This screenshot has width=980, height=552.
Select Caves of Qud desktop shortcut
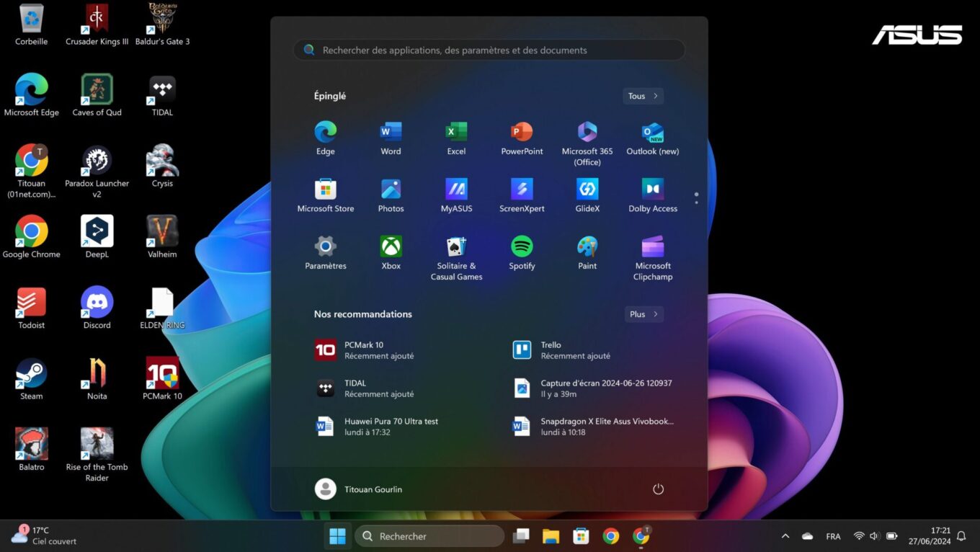point(97,95)
